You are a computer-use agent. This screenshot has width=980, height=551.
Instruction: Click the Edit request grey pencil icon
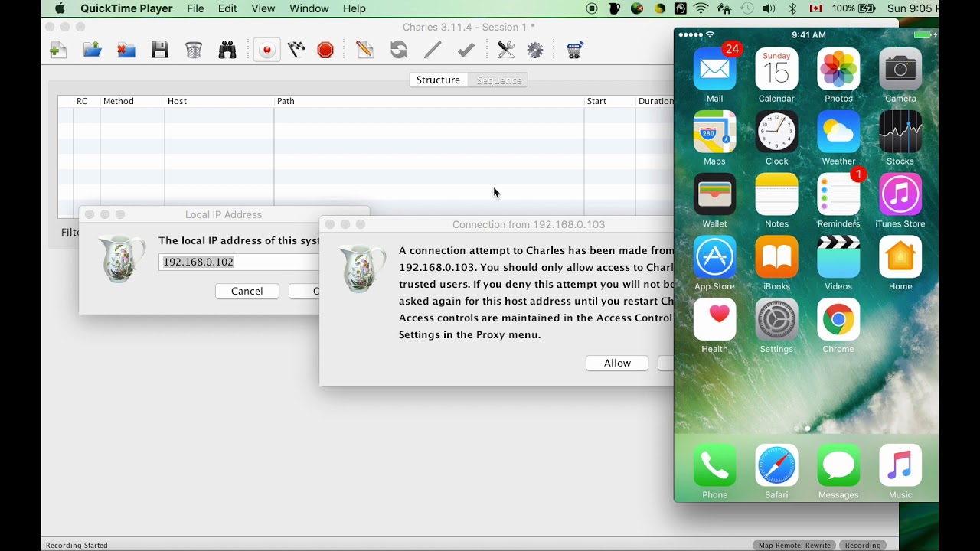pos(433,51)
